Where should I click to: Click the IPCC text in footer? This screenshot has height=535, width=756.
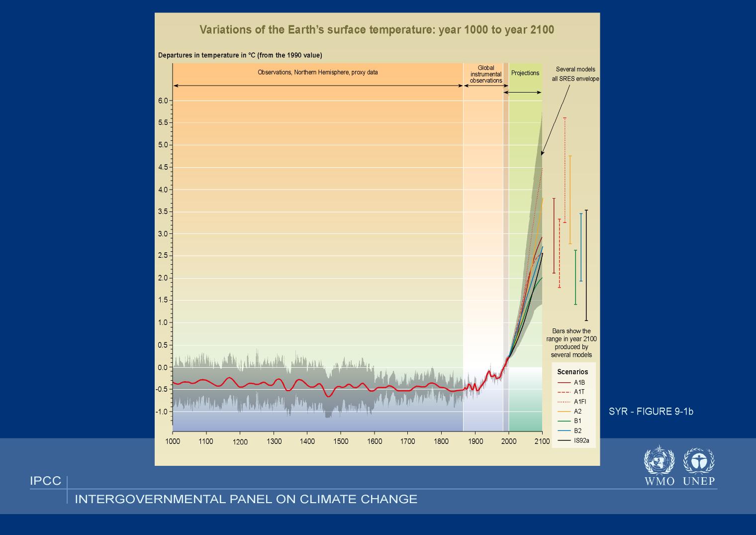(x=45, y=481)
